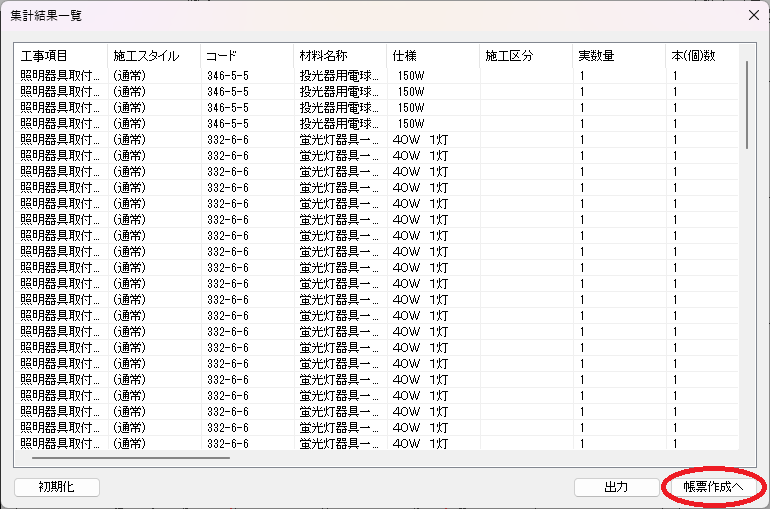Click the 初期化 button

coord(57,487)
